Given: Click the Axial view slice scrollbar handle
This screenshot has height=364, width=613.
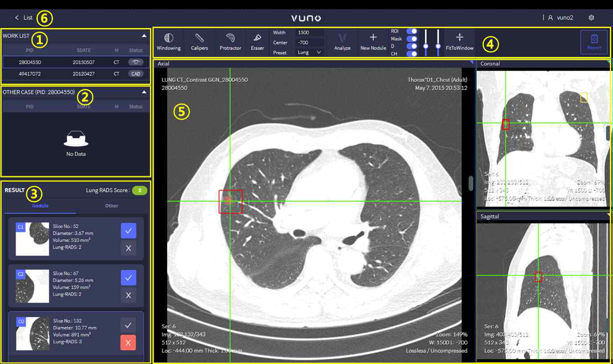Looking at the screenshot, I should (471, 183).
